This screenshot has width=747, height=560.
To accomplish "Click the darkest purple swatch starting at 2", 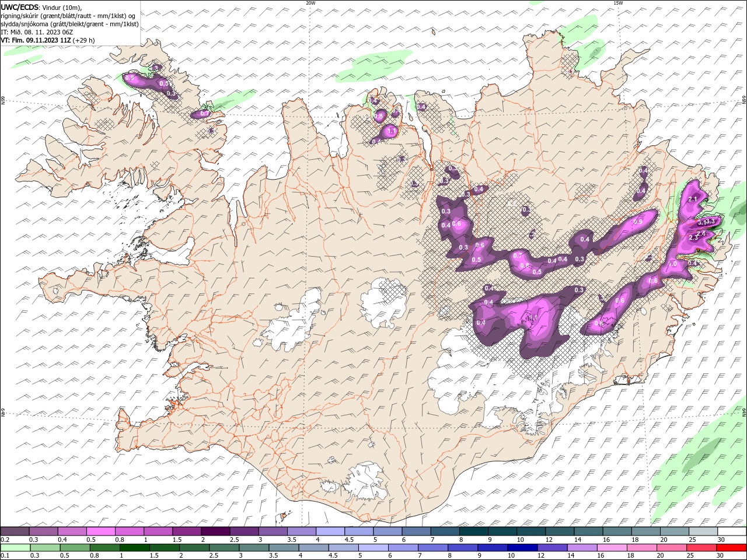I will click(215, 531).
